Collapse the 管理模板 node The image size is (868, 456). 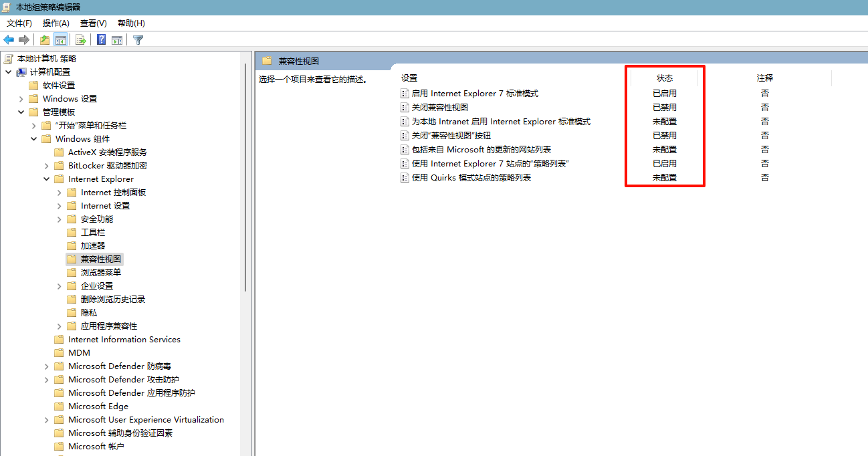tap(21, 112)
